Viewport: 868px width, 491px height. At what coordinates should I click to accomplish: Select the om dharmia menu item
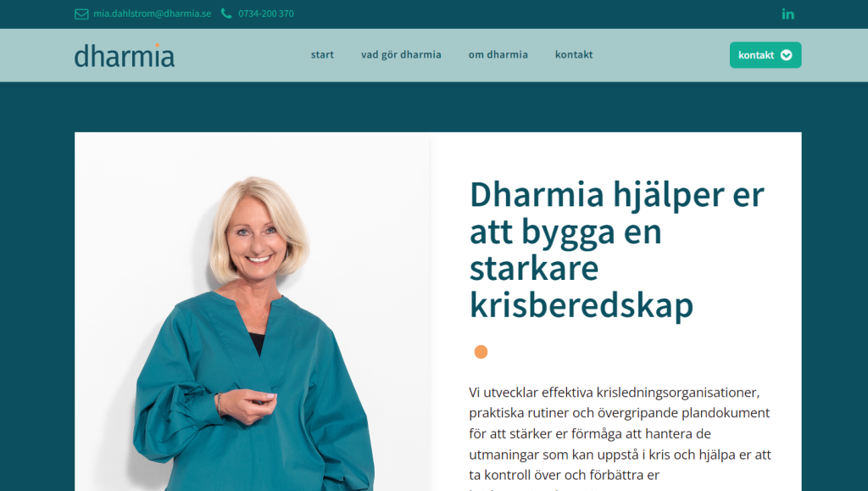[x=498, y=54]
